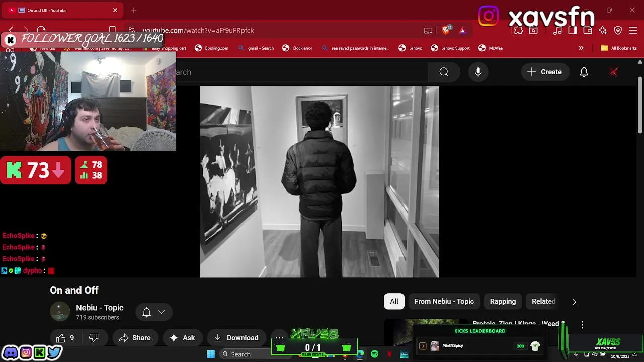Open the Create menu on YouTube
Screen dimensions: 644x362
pos(544,72)
